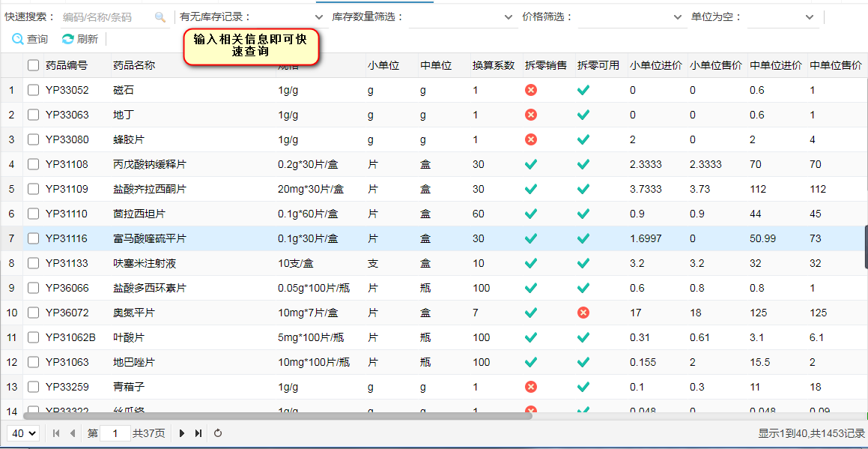This screenshot has height=449, width=868.
Task: Click the 中单位售价 column header
Action: click(837, 65)
